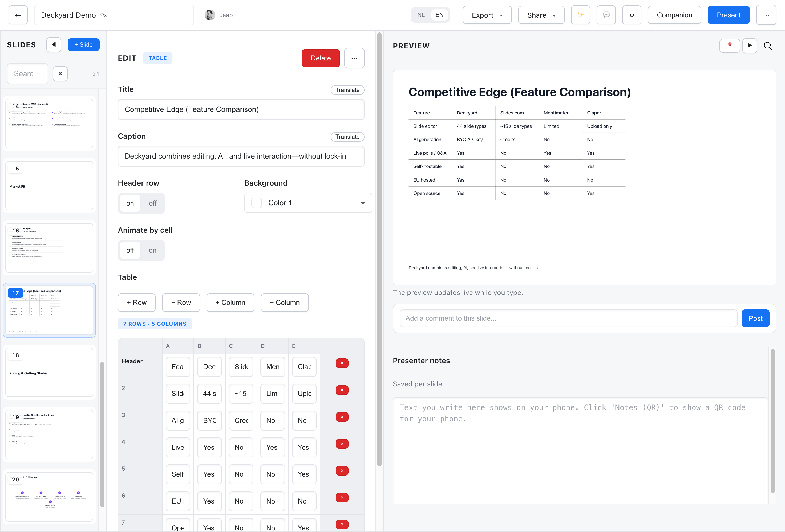Screen dimensions: 785x532
Task: Select slide 16 thumbnail
Action: coord(49,248)
